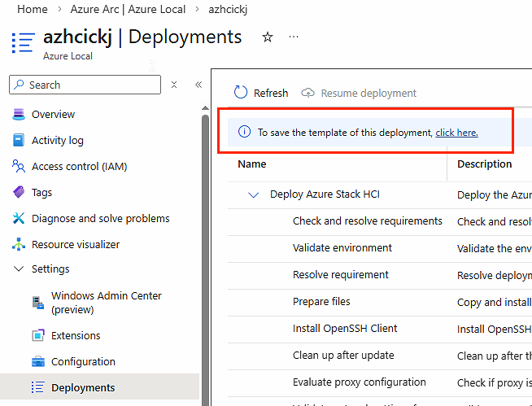Click the sidebar vertical scrollbar
Screen dimensions: 532x406
(x=205, y=244)
